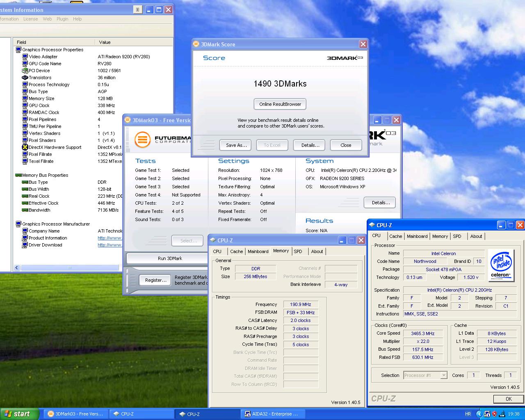The image size is (525, 420).
Task: Click the 1490 3DMarks score text
Action: (280, 84)
